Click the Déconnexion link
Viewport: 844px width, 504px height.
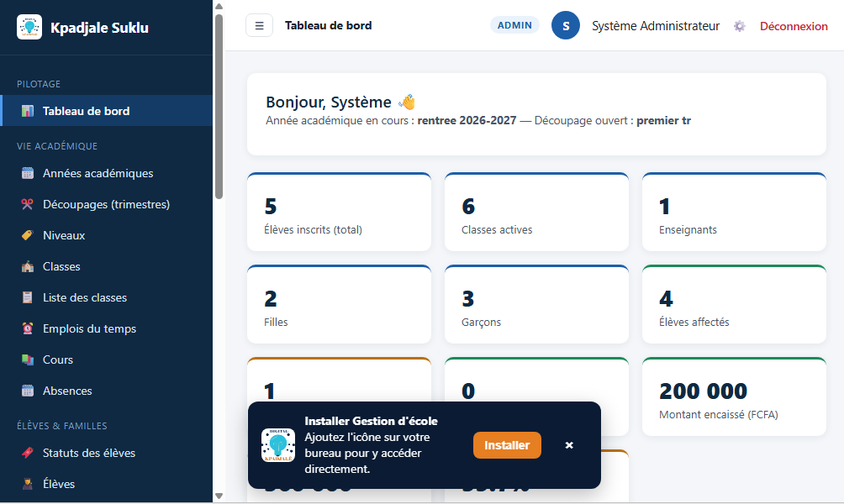click(x=794, y=26)
